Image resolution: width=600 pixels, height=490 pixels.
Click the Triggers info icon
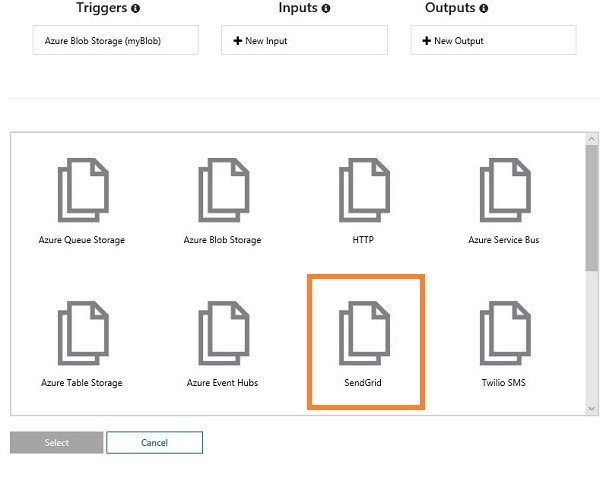point(135,9)
